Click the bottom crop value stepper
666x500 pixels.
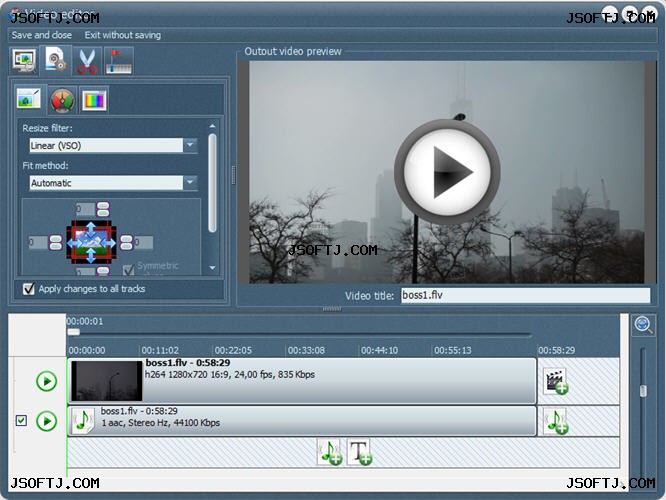(x=103, y=271)
